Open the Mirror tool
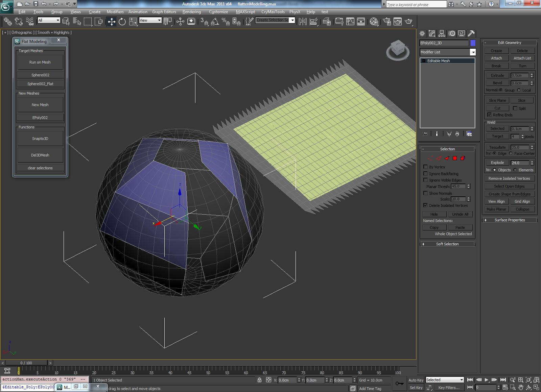Screen dimensions: 541x392 coord(303,22)
